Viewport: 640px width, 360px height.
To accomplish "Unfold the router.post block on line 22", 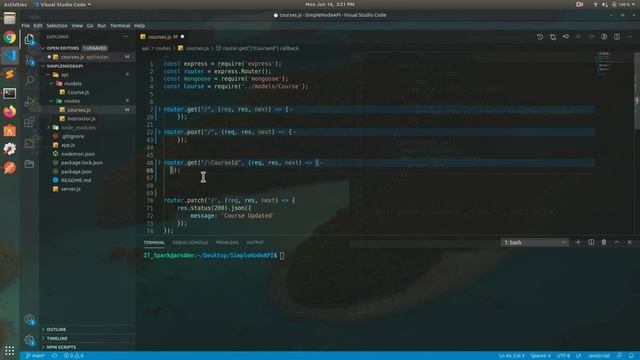I will point(160,132).
